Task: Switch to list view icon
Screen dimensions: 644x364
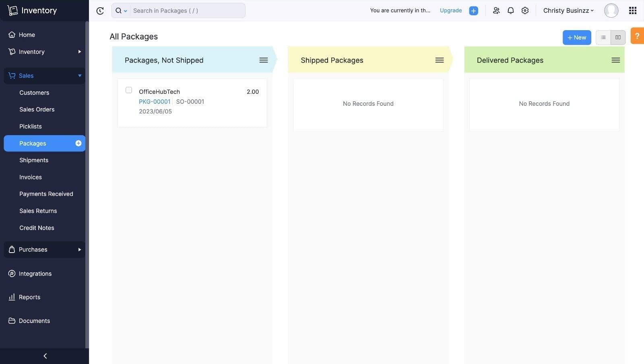Action: (x=603, y=37)
